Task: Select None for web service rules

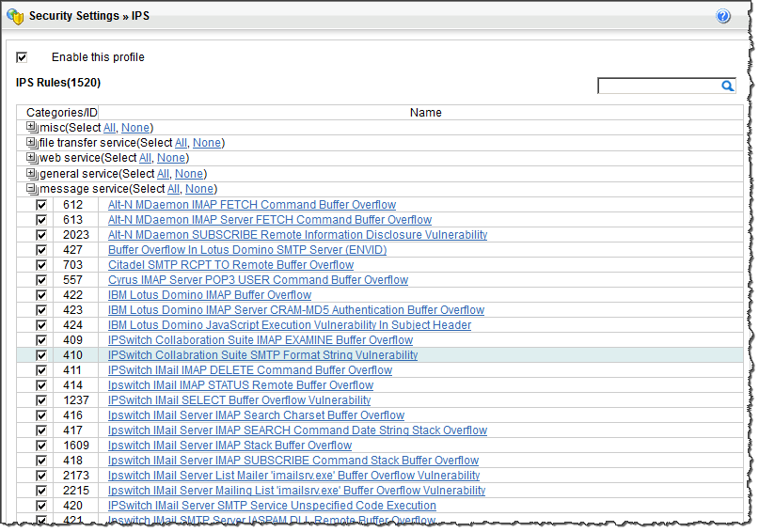Action: (170, 158)
